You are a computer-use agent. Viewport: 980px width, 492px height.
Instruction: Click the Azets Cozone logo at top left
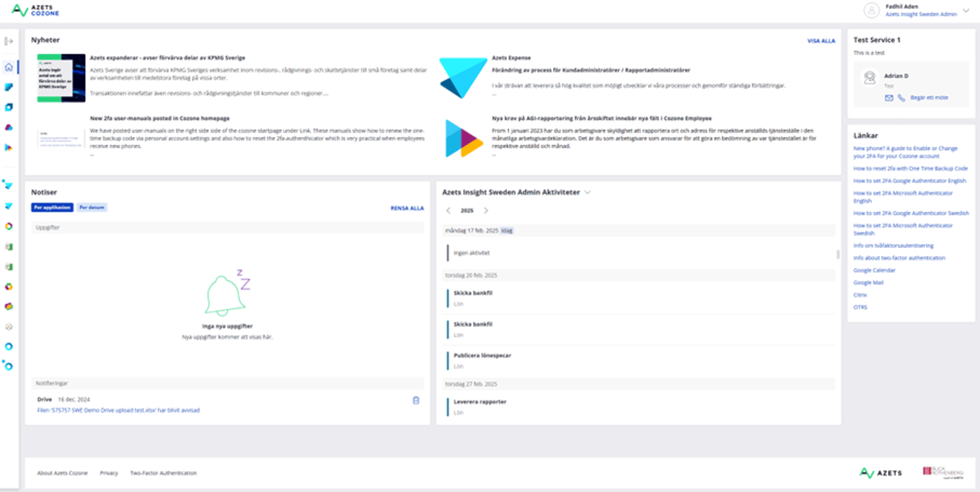[35, 10]
